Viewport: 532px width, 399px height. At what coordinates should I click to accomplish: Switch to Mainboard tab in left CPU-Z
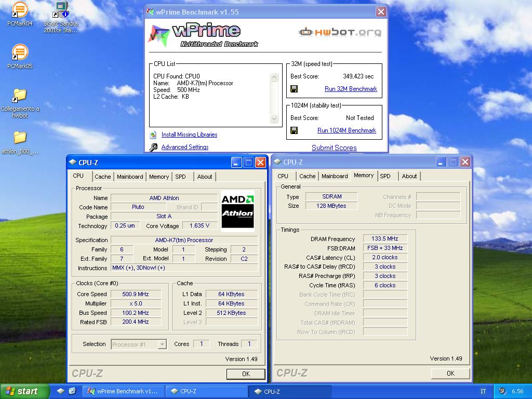[130, 177]
